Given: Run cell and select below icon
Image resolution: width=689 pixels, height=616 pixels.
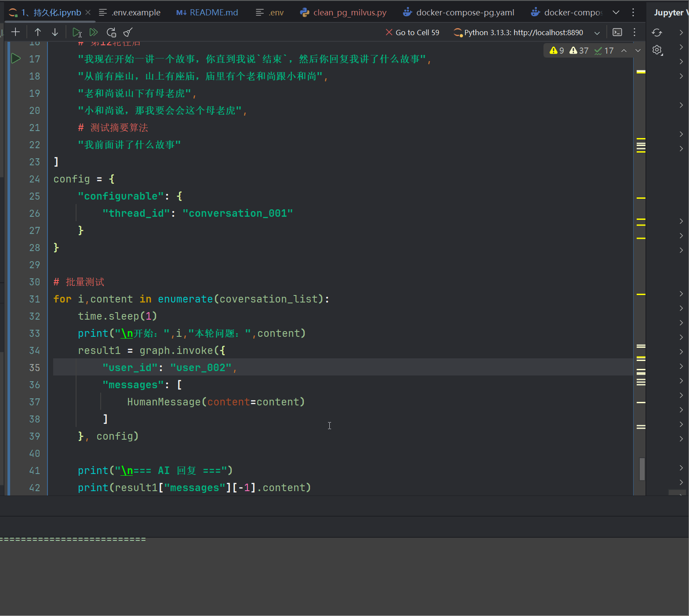Looking at the screenshot, I should (x=77, y=32).
